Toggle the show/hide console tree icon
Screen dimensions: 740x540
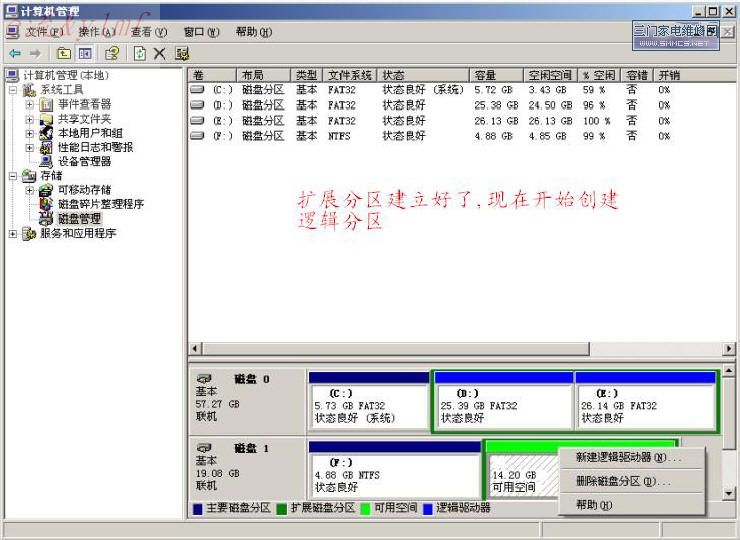[86, 53]
